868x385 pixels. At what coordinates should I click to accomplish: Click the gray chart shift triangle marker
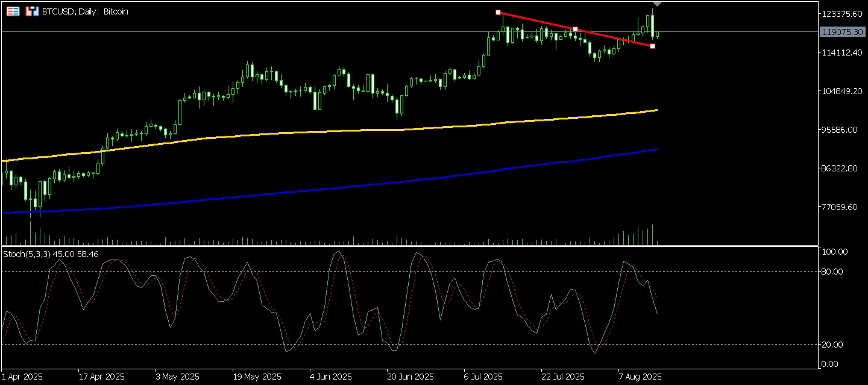click(x=658, y=4)
